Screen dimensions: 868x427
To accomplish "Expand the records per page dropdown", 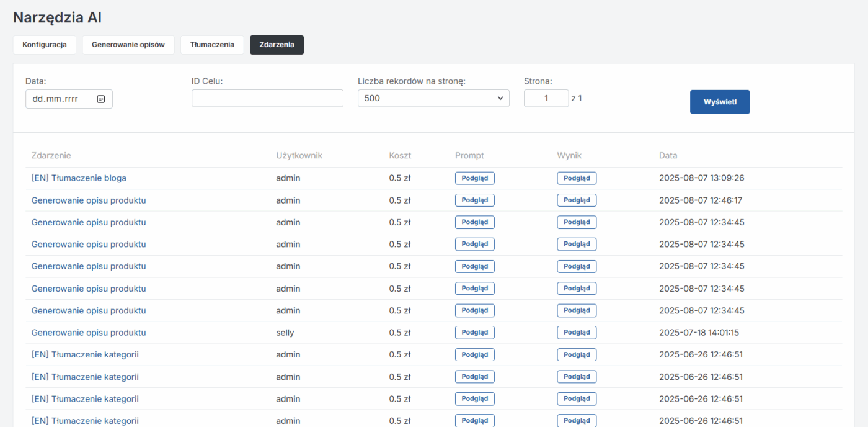I will pos(433,98).
